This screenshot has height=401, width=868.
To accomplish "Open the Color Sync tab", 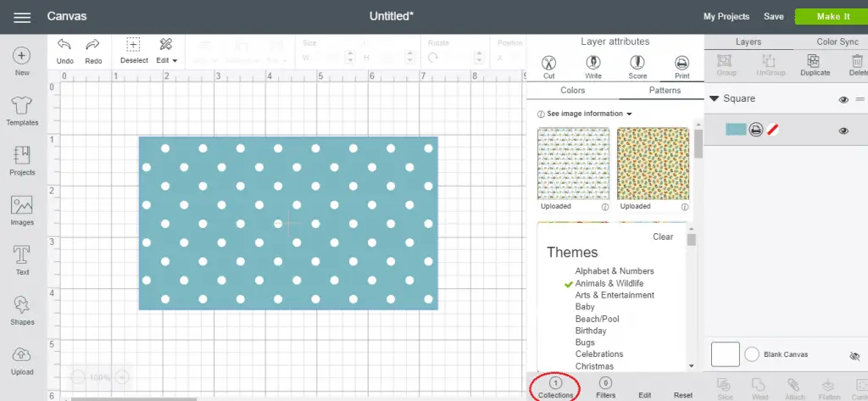I will 837,42.
